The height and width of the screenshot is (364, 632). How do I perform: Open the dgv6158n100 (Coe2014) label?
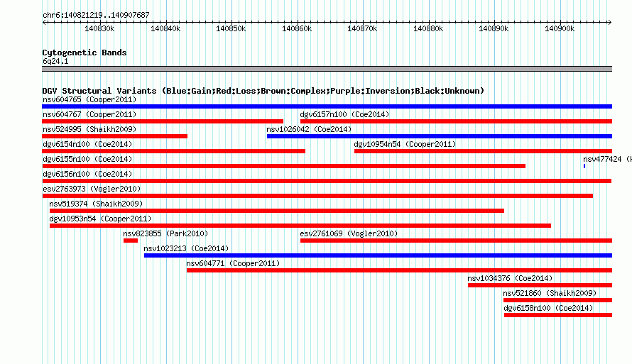point(549,308)
